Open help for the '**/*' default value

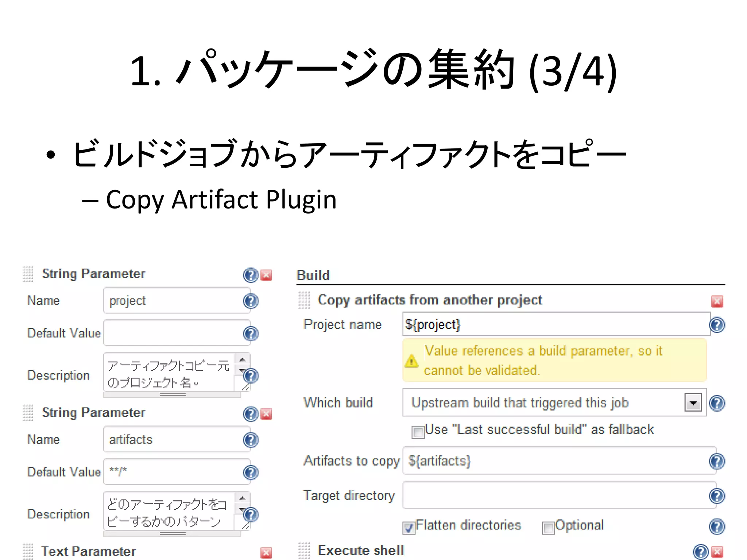251,472
